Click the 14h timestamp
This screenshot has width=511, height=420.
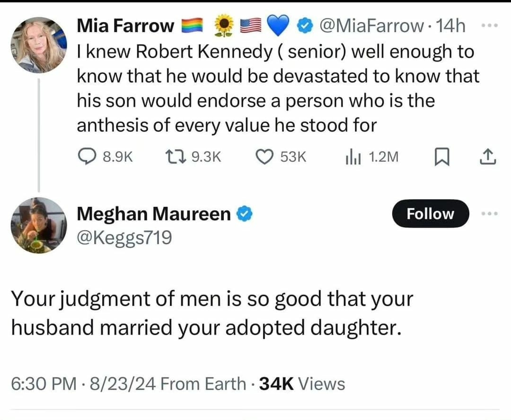click(x=451, y=27)
